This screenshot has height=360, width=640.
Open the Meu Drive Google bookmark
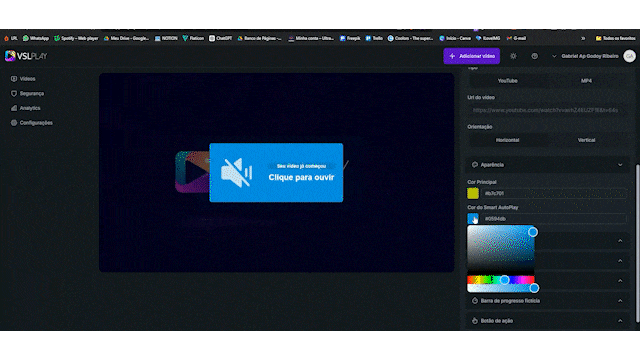click(x=126, y=38)
